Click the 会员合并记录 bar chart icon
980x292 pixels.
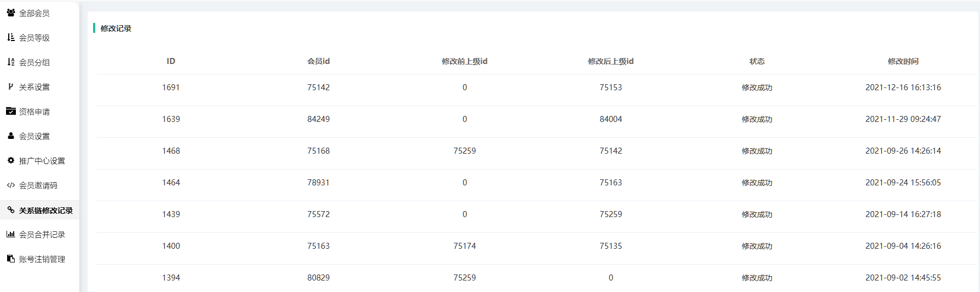(x=11, y=234)
